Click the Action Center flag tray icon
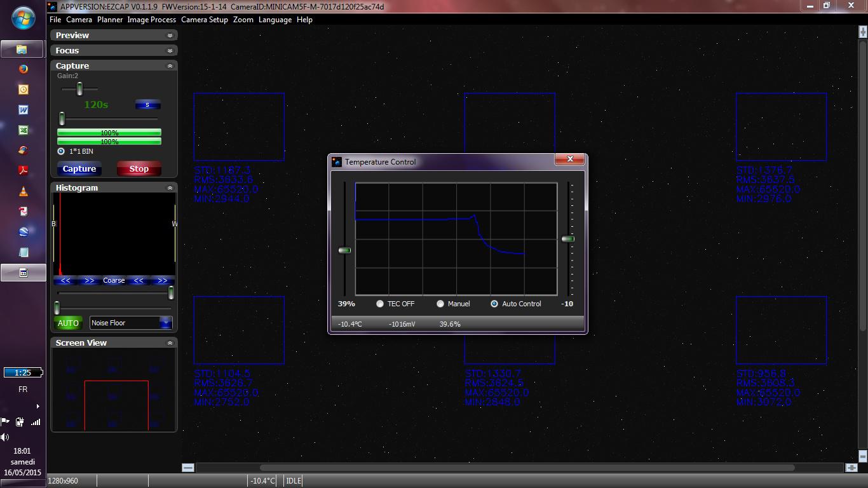This screenshot has width=868, height=488. coord(5,421)
